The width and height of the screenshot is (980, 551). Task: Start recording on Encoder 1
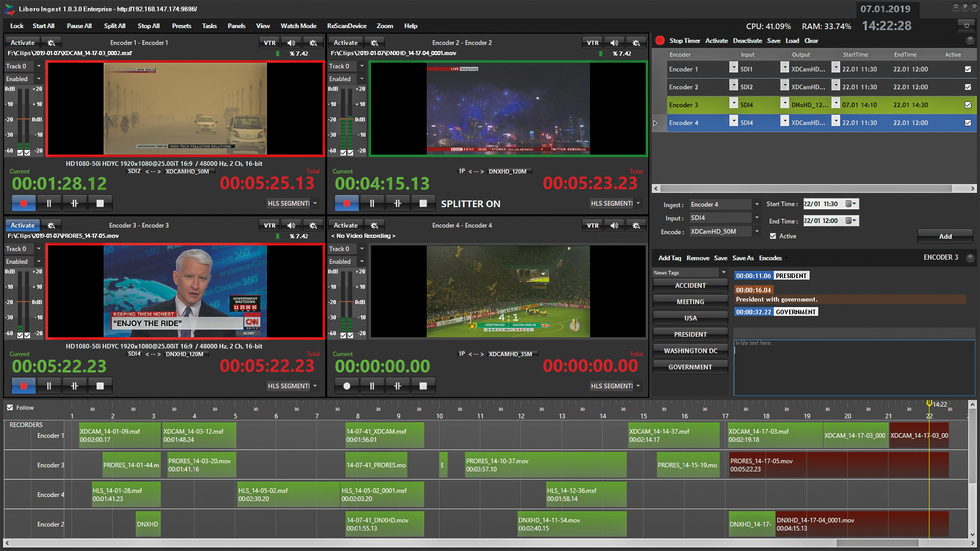pyautogui.click(x=23, y=203)
